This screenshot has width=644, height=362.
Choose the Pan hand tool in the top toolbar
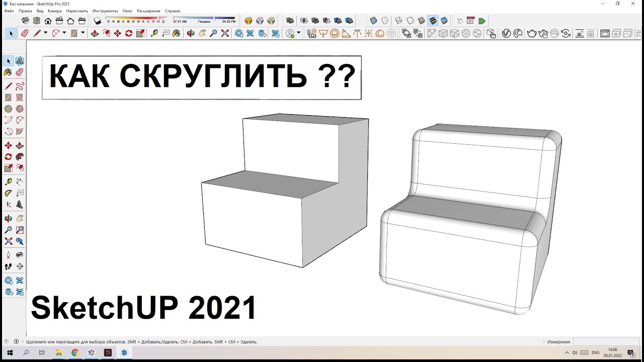pos(202,34)
